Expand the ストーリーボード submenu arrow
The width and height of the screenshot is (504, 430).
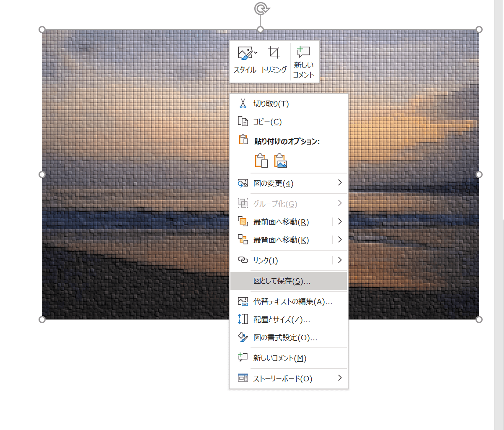[x=340, y=378]
